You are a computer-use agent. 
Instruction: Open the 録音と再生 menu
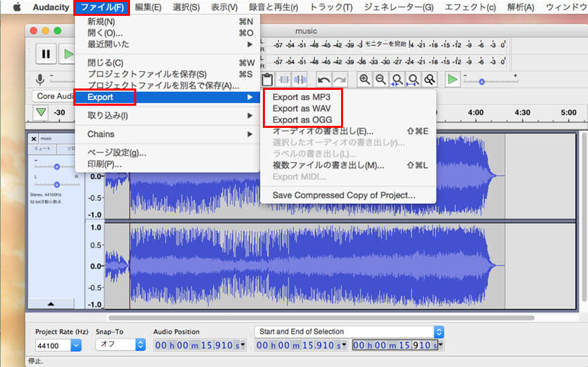click(x=274, y=7)
